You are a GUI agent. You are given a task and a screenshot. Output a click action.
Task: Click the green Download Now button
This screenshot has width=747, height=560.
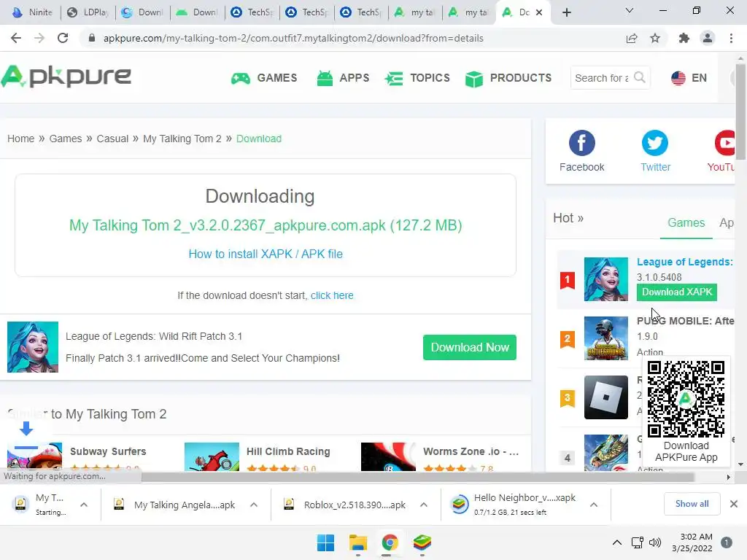[470, 347]
